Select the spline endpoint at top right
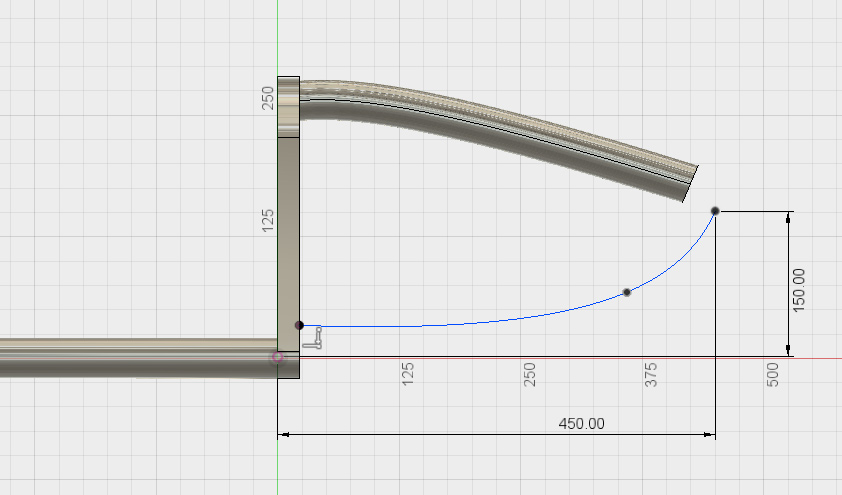 (715, 211)
